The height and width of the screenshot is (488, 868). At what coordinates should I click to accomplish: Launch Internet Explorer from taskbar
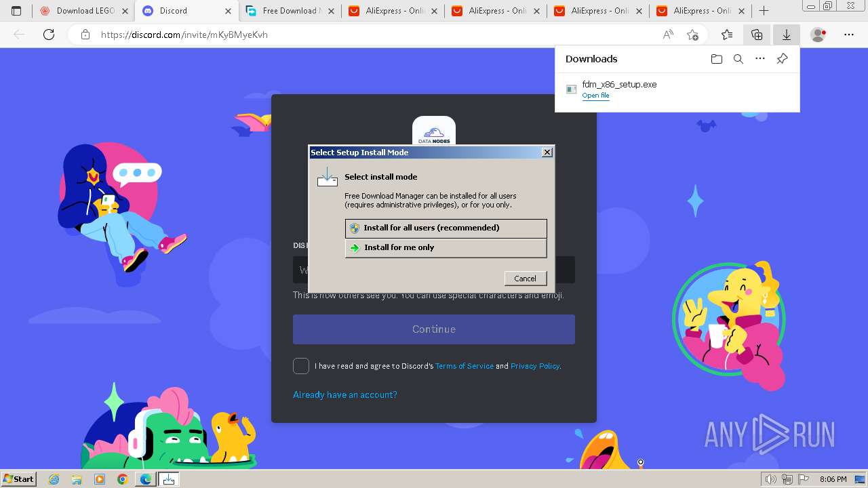54,479
